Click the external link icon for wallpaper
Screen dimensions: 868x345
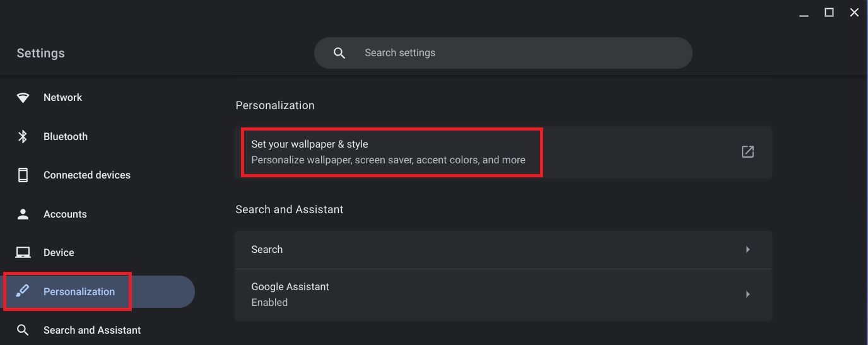click(748, 151)
